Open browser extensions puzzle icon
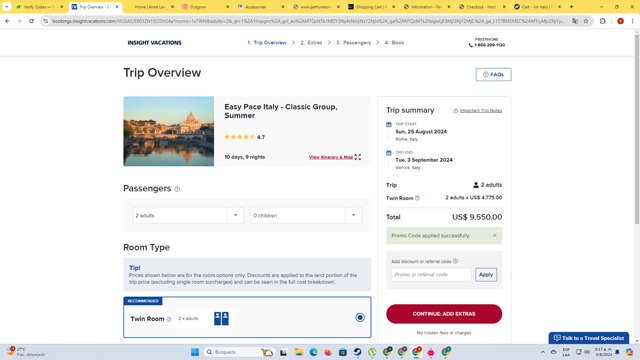This screenshot has width=640, height=360. (602, 21)
